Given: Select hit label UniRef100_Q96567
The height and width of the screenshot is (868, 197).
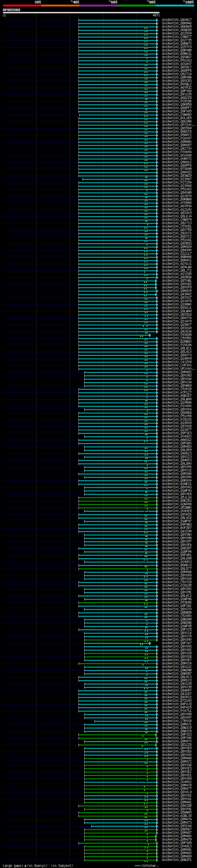Looking at the screenshot, I should point(176,829).
